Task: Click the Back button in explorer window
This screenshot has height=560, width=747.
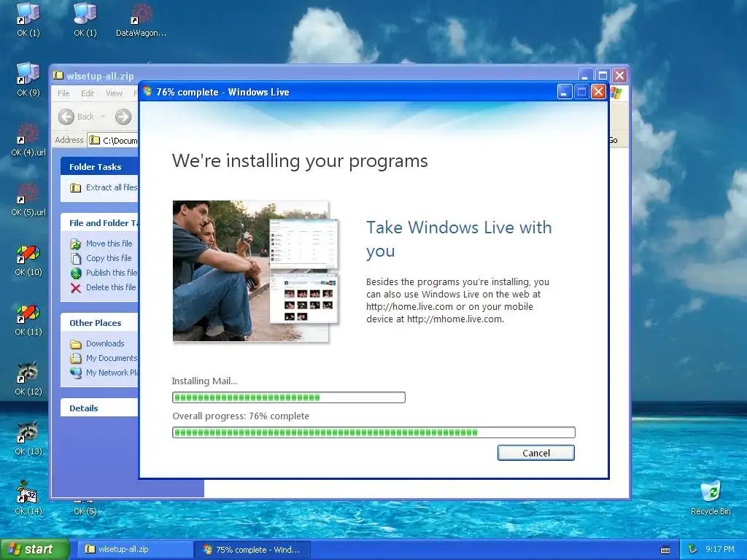Action: [x=77, y=117]
